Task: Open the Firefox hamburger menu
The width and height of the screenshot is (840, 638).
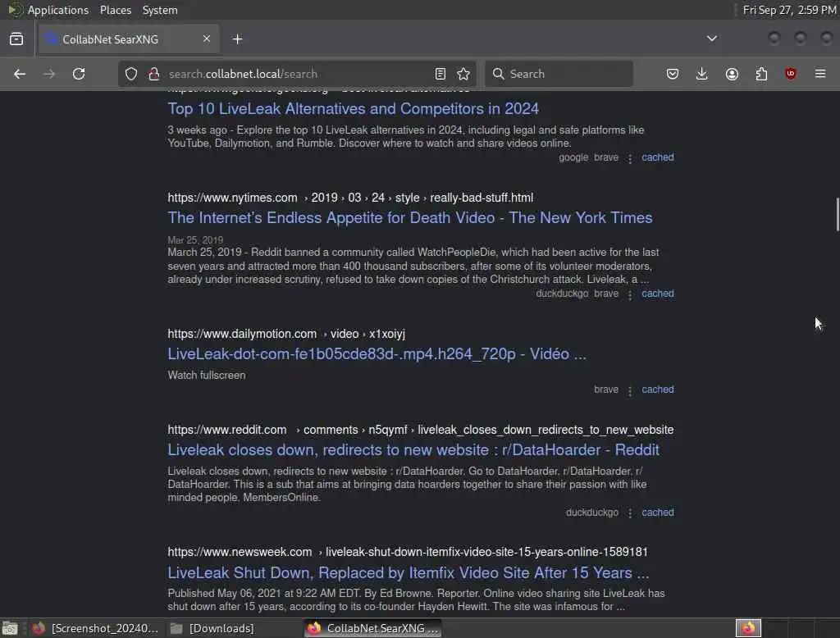Action: pyautogui.click(x=820, y=74)
